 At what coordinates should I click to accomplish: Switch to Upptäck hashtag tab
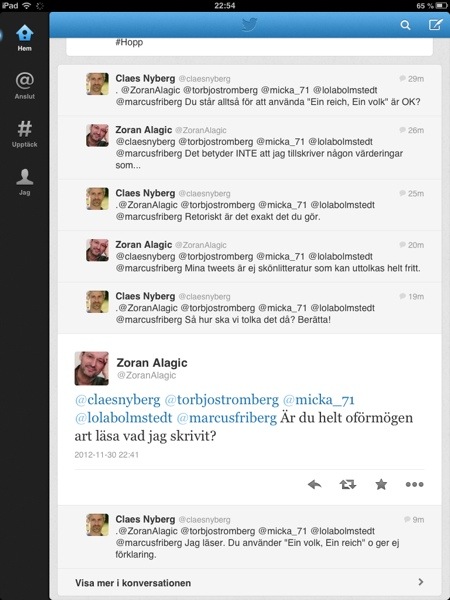click(24, 134)
